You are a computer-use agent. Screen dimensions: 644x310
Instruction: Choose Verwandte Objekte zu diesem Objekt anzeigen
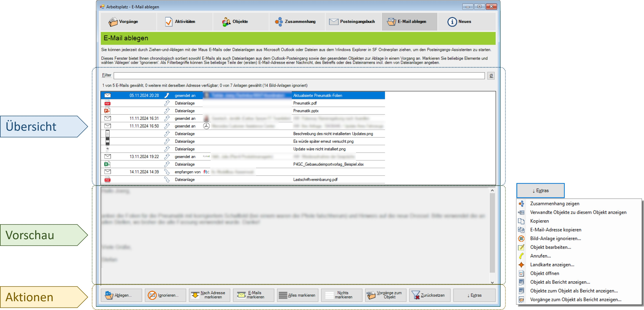[579, 212]
